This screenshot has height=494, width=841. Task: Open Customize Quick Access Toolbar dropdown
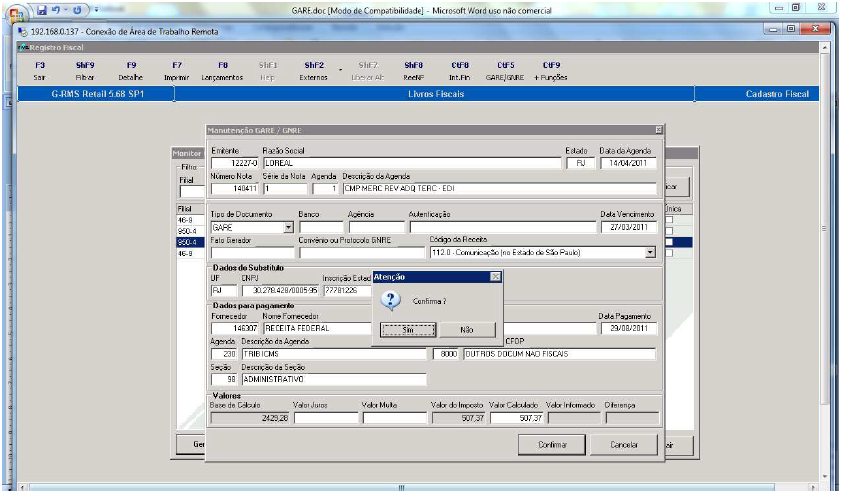(x=97, y=10)
